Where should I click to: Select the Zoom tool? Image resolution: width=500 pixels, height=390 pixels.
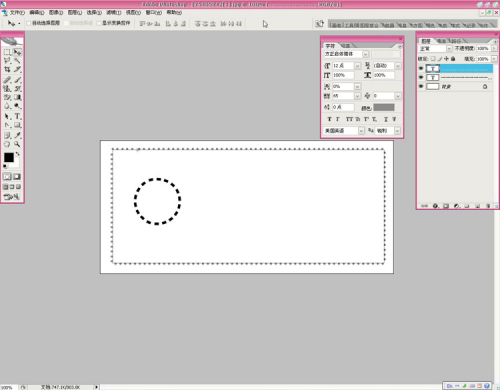[x=17, y=144]
